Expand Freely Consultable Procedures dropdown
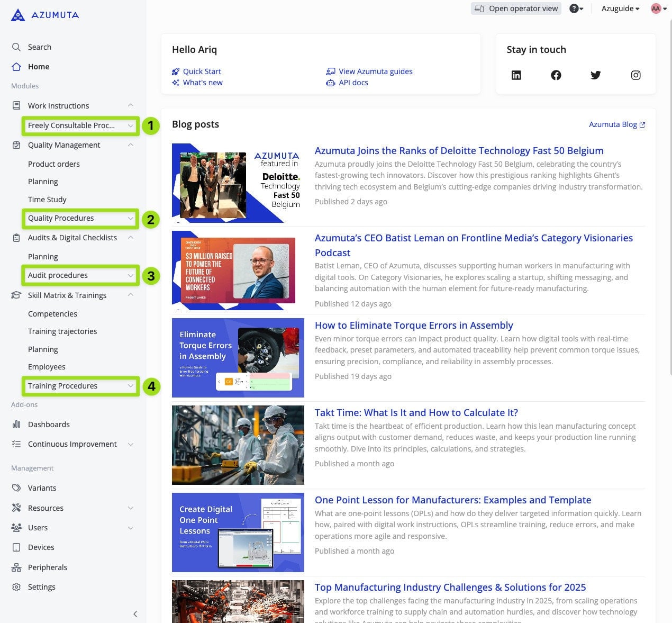This screenshot has height=623, width=672. coord(130,126)
